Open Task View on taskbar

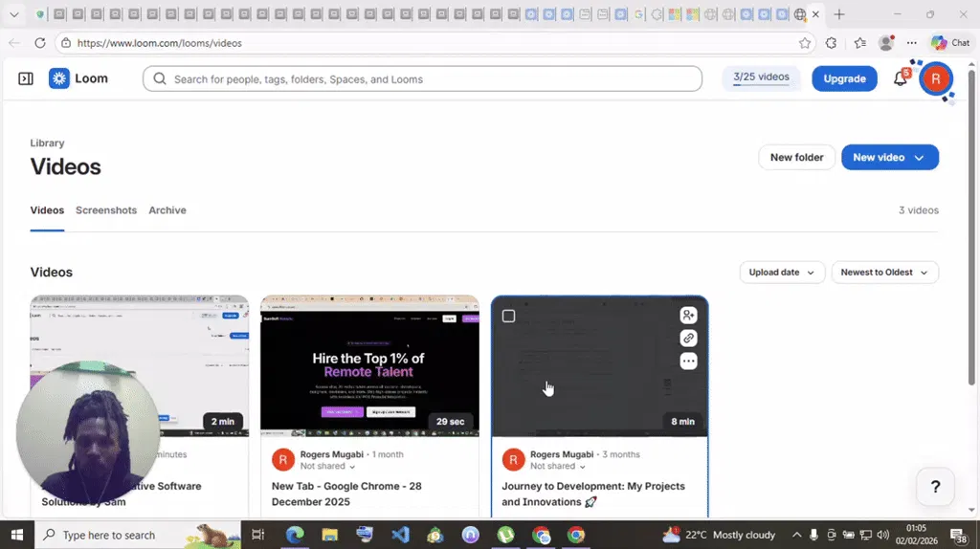click(x=257, y=535)
